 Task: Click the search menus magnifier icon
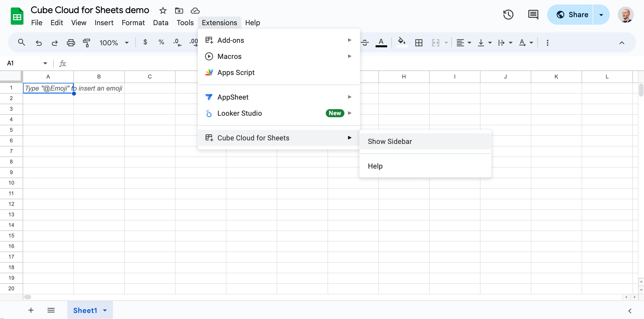(22, 43)
